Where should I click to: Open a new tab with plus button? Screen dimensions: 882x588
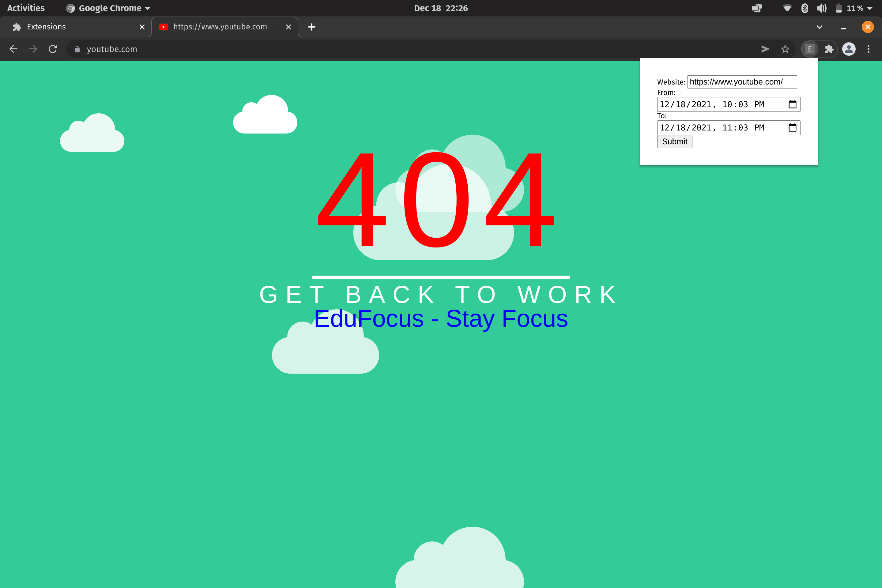312,27
